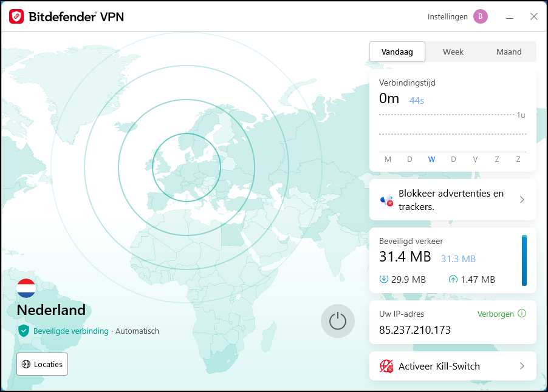Click the ad blocker megaphone icon
Image resolution: width=548 pixels, height=392 pixels.
[x=386, y=200]
